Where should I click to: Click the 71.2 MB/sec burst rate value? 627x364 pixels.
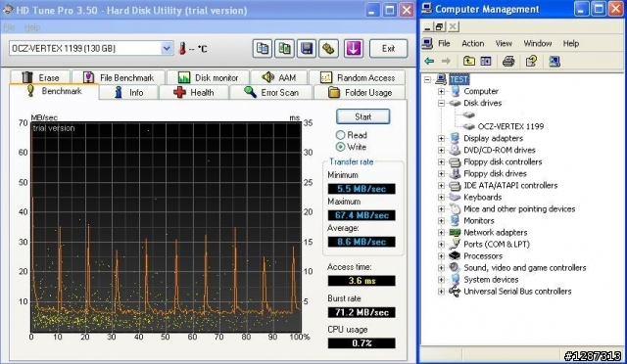click(x=362, y=312)
